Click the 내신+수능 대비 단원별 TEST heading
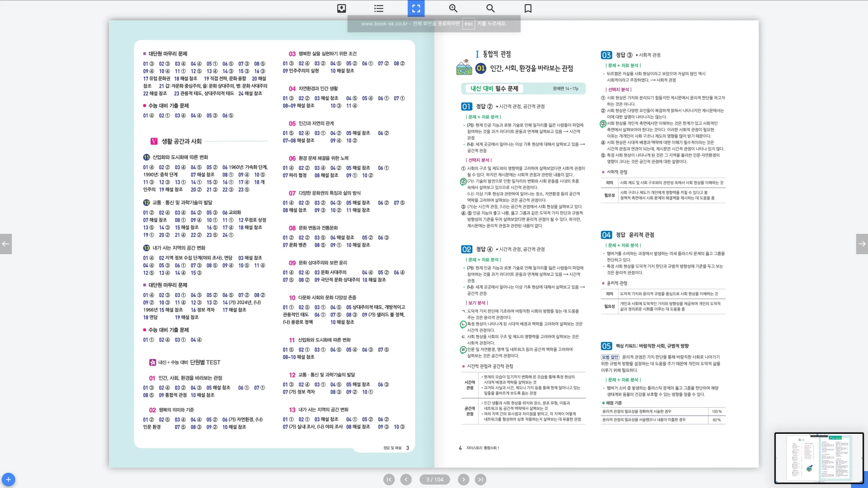The height and width of the screenshot is (488, 868). 189,362
